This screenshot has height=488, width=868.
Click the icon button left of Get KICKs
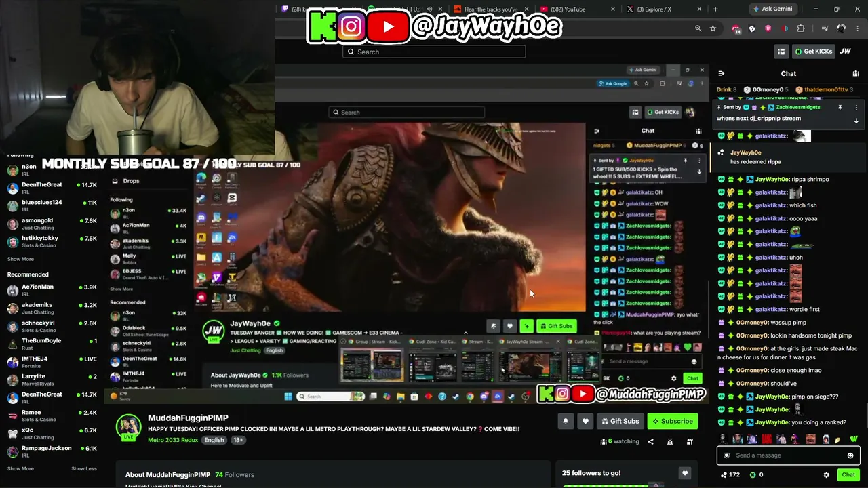pos(781,52)
